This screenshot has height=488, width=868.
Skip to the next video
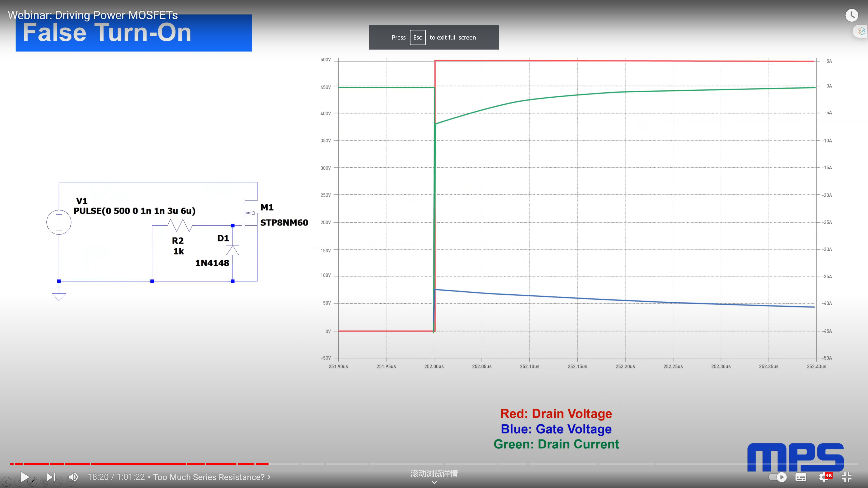click(x=51, y=477)
